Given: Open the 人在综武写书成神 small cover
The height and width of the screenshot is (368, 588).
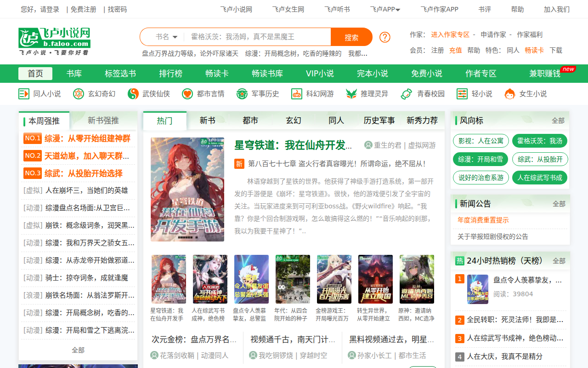Looking at the screenshot, I should tap(210, 279).
